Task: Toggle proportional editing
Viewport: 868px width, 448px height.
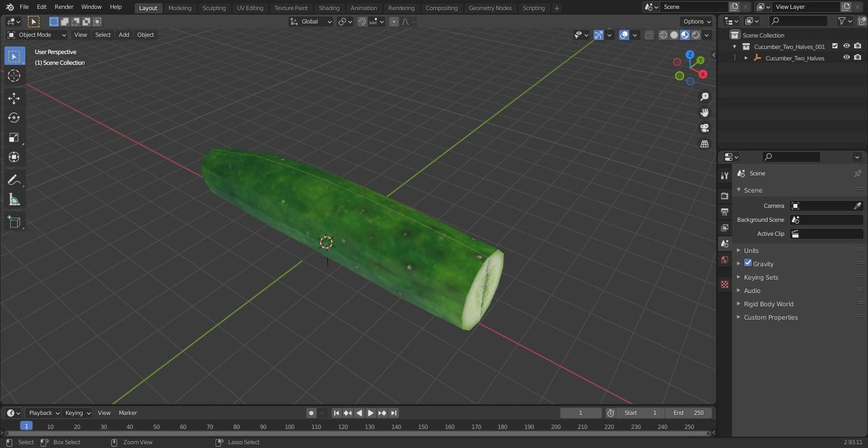Action: click(x=394, y=22)
